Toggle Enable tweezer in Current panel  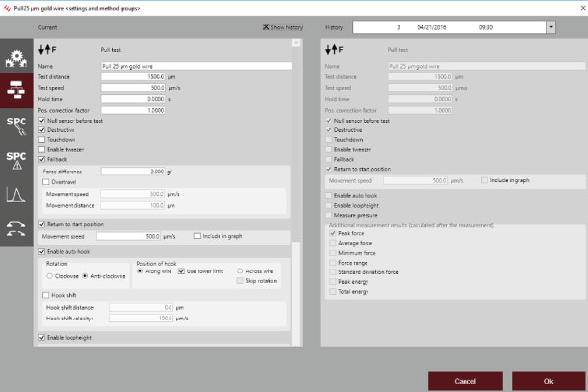pos(42,148)
